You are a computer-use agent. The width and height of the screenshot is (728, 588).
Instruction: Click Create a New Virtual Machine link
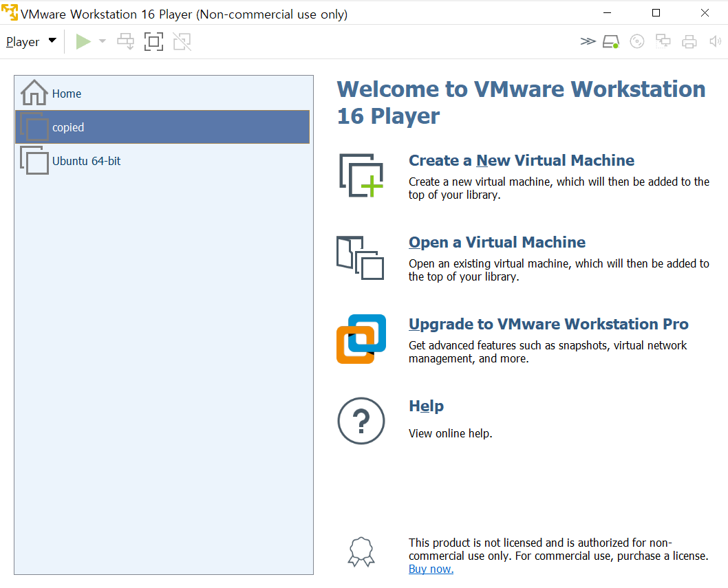click(522, 160)
